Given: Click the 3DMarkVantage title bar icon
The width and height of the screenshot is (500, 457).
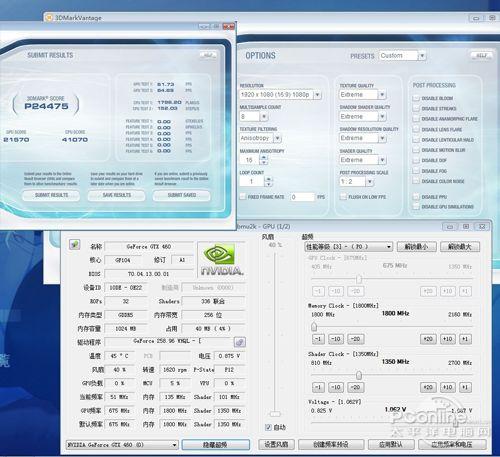Looking at the screenshot, I should 49,17.
